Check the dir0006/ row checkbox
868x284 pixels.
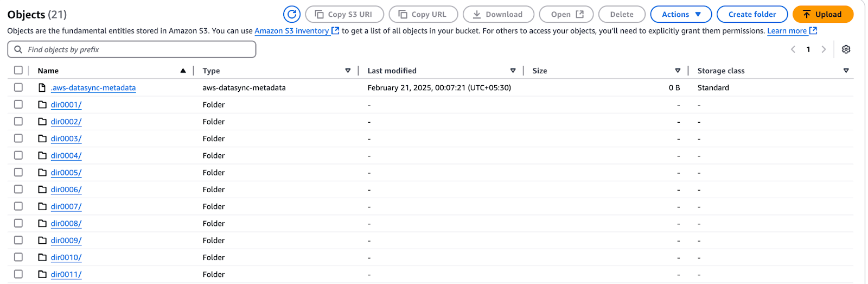18,189
